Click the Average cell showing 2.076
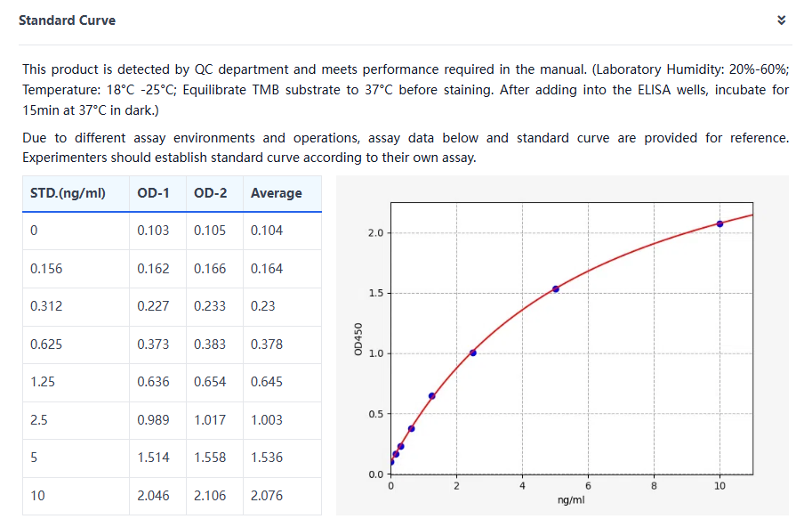Image resolution: width=812 pixels, height=527 pixels. (x=267, y=496)
